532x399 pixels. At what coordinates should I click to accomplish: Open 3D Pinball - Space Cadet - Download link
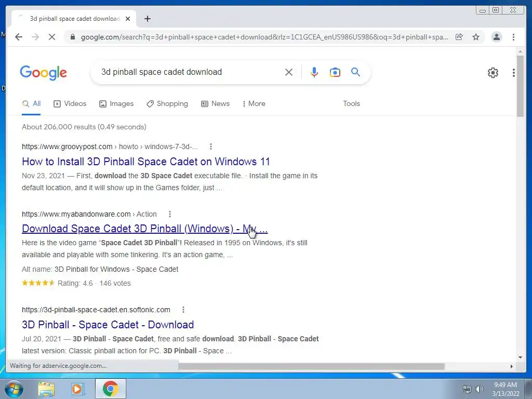[108, 325]
